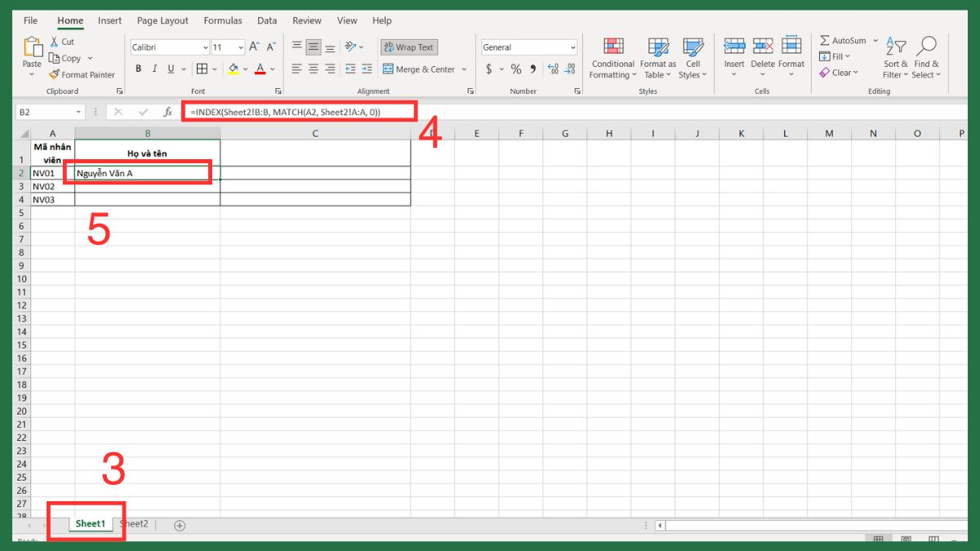Switch to the Page Layout tab
The width and height of the screenshot is (980, 551).
[x=163, y=20]
